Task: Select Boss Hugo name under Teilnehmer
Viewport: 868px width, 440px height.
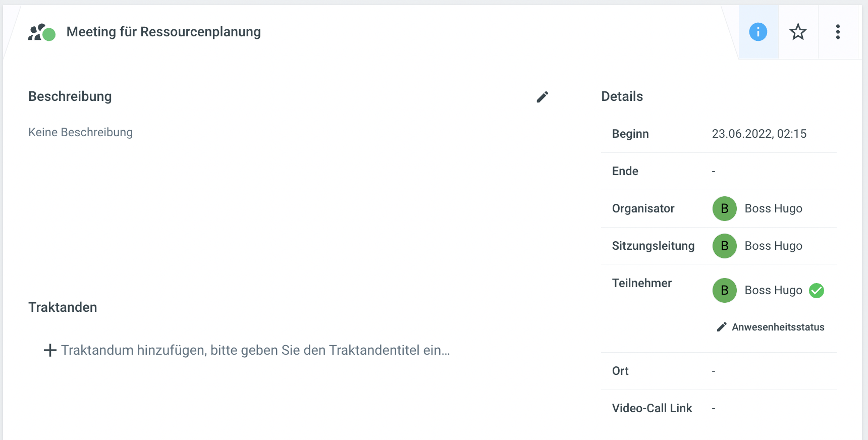Action: [773, 290]
